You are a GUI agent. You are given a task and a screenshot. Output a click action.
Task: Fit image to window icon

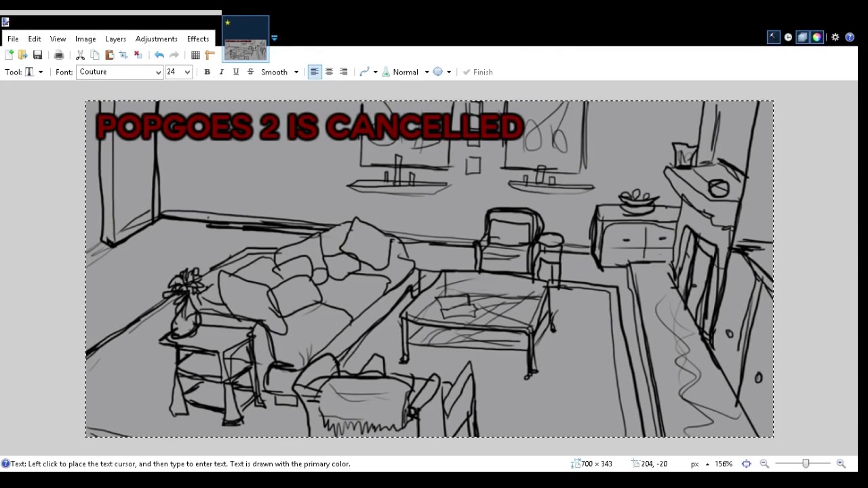click(746, 464)
